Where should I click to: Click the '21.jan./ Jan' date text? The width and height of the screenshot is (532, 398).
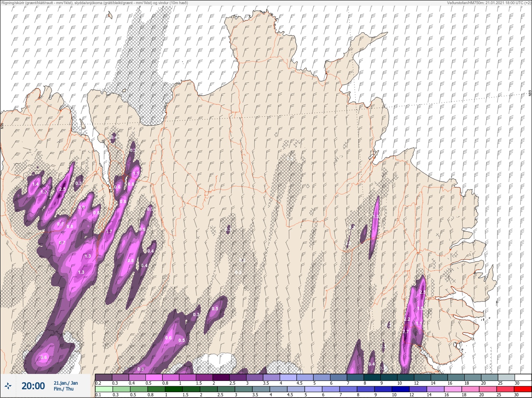[x=66, y=383]
